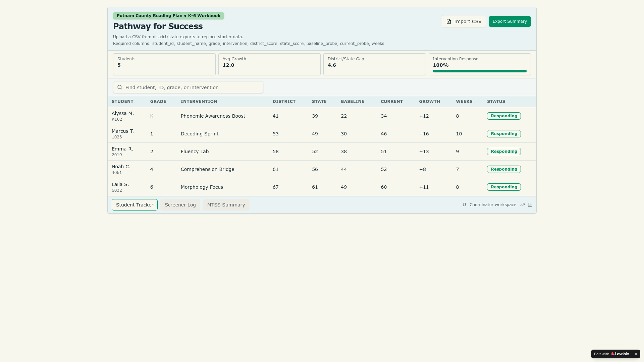Select student Alyssa M.

[123, 113]
